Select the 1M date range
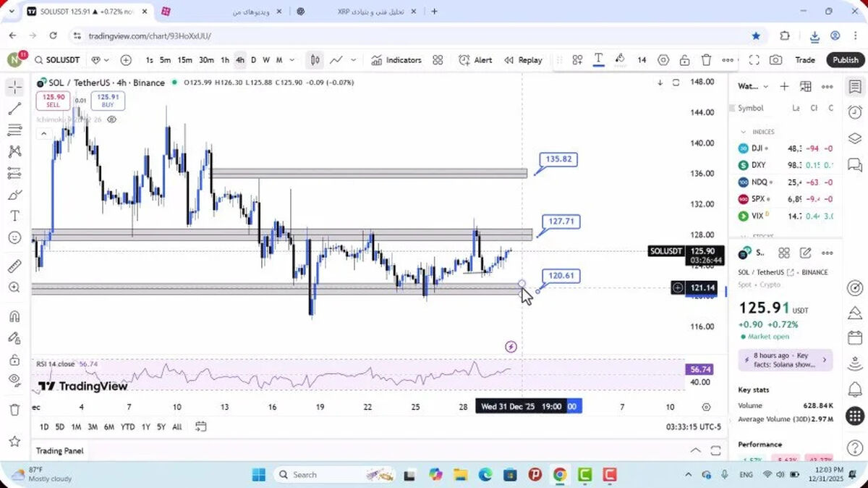 pyautogui.click(x=76, y=427)
